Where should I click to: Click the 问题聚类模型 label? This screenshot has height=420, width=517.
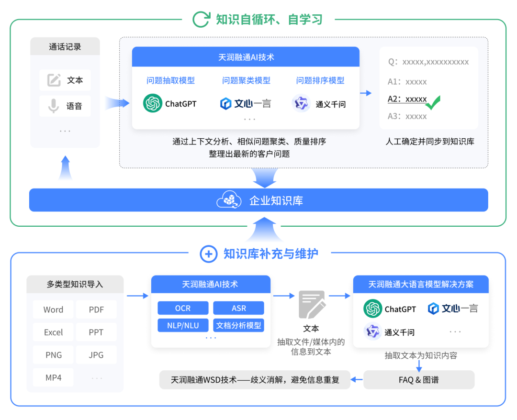[246, 80]
